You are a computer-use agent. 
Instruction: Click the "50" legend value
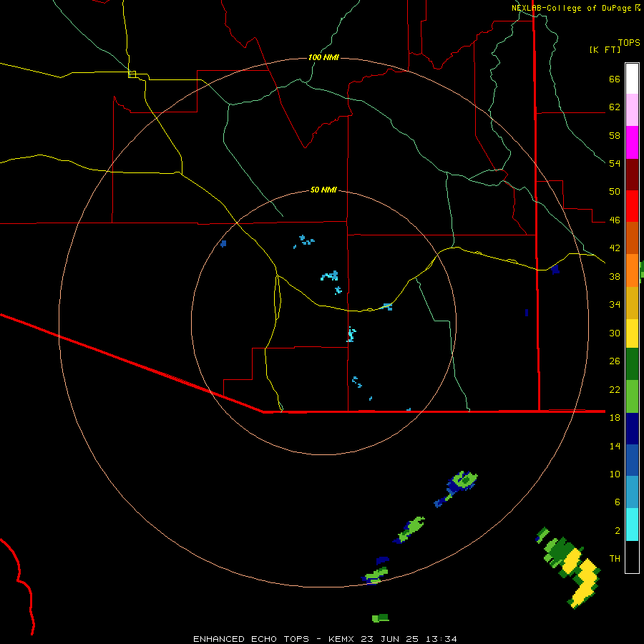tap(615, 192)
